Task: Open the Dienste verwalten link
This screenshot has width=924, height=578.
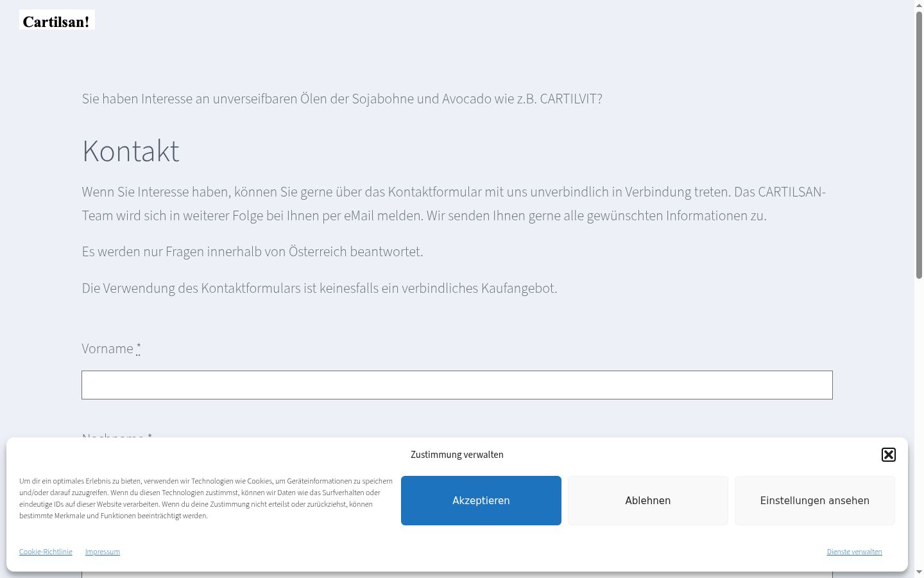Action: point(854,552)
